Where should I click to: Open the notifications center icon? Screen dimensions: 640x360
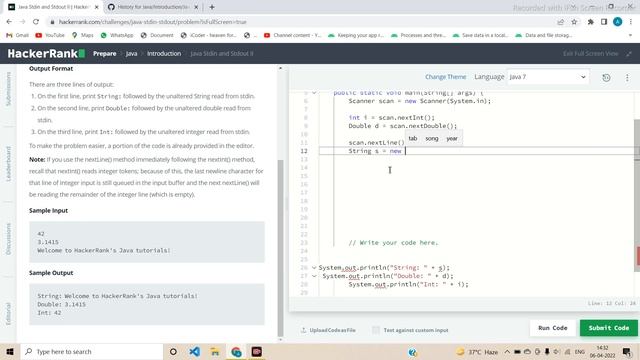point(627,351)
